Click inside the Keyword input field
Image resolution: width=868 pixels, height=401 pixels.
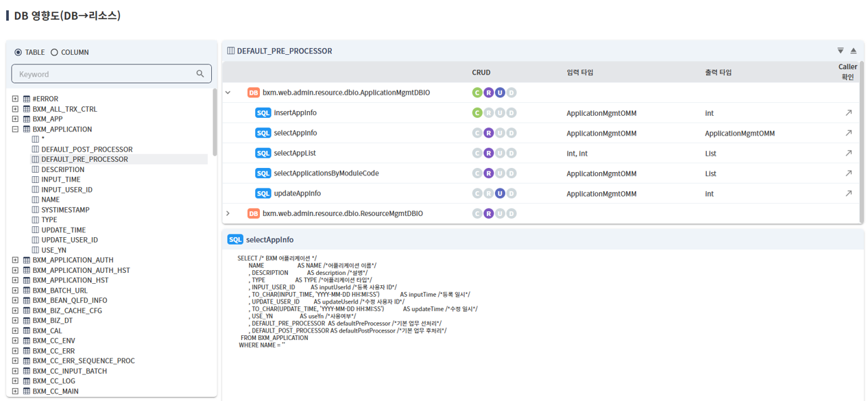pyautogui.click(x=103, y=73)
